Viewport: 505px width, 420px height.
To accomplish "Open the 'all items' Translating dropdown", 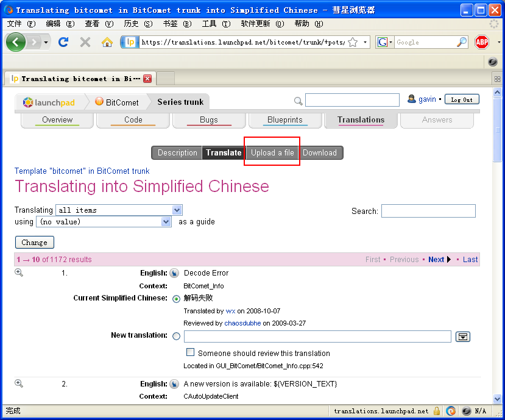I will (x=119, y=210).
